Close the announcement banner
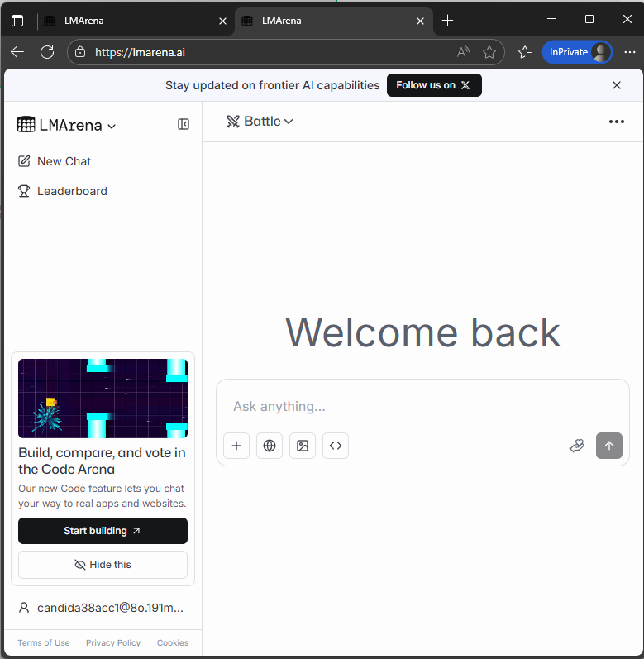Screen dimensions: 644x659 coord(617,85)
